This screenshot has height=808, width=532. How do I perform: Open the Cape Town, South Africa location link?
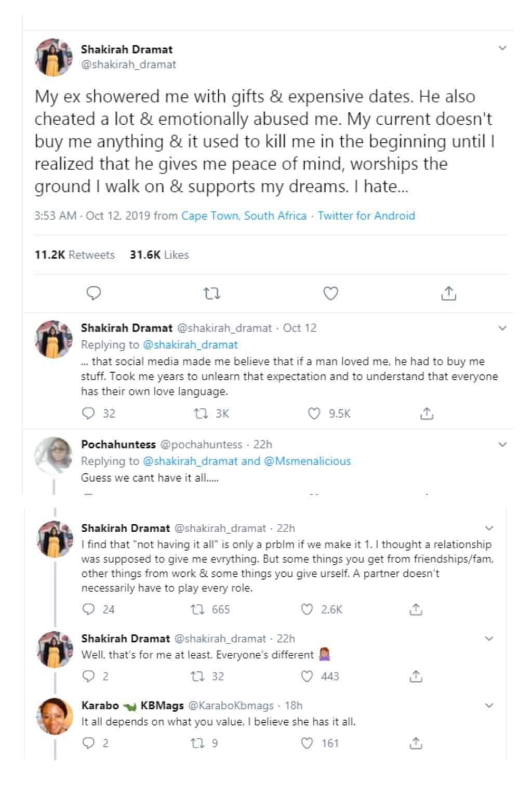[244, 216]
